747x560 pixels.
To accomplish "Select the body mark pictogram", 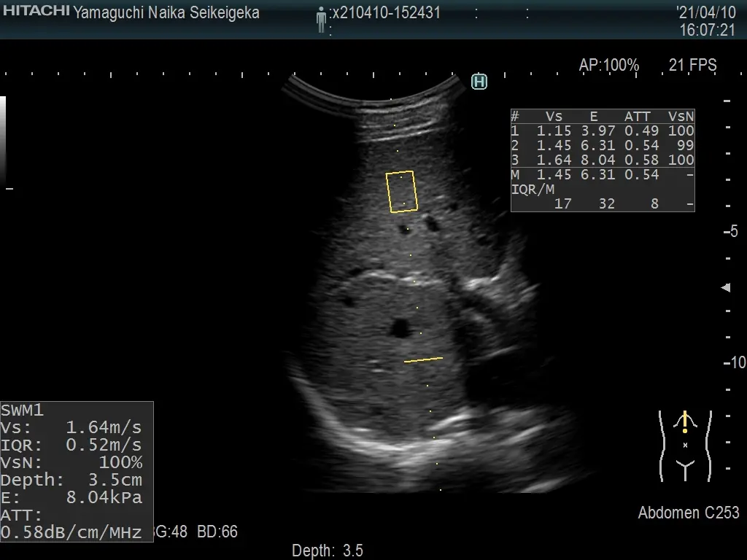I will tap(685, 445).
